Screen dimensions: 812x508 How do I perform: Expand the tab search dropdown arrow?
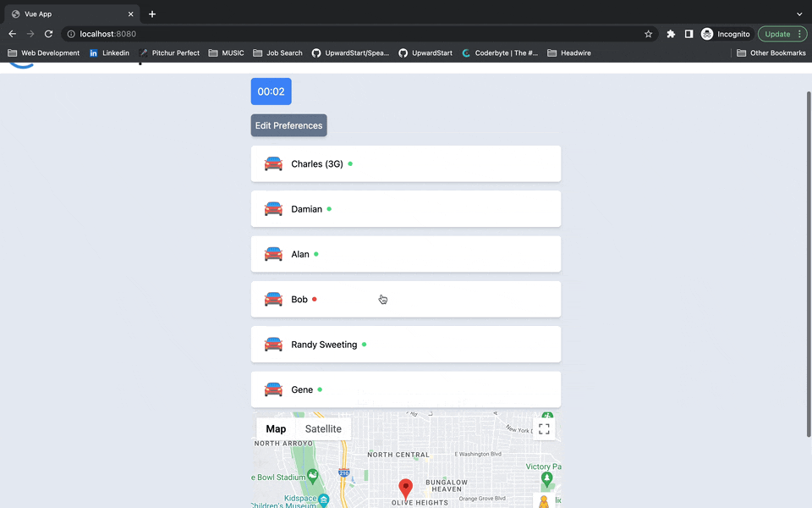(x=799, y=14)
